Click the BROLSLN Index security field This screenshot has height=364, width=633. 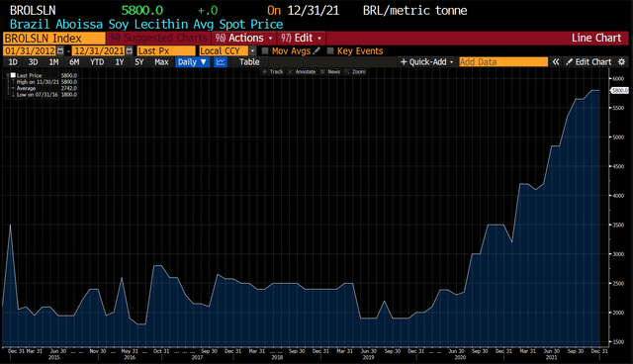(x=54, y=38)
